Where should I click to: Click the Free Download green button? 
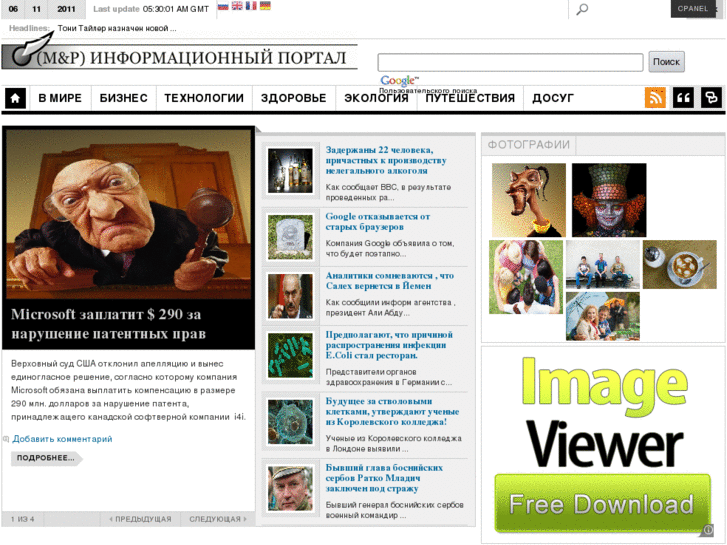pos(602,503)
